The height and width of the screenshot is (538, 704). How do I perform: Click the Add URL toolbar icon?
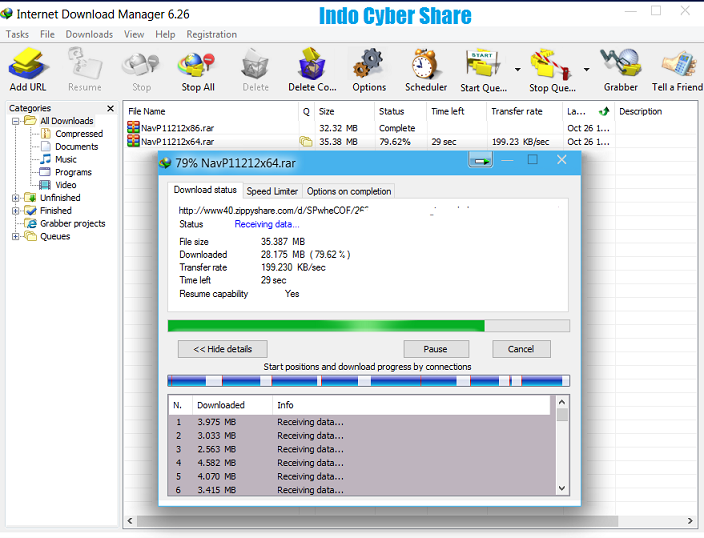pos(27,63)
